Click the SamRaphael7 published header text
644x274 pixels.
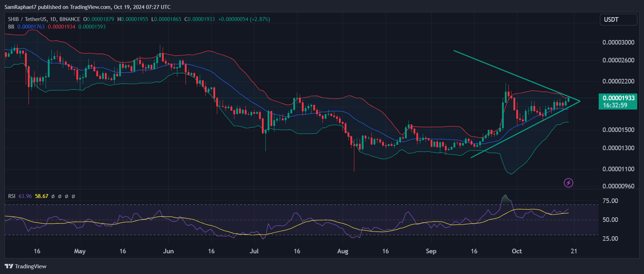pyautogui.click(x=87, y=7)
